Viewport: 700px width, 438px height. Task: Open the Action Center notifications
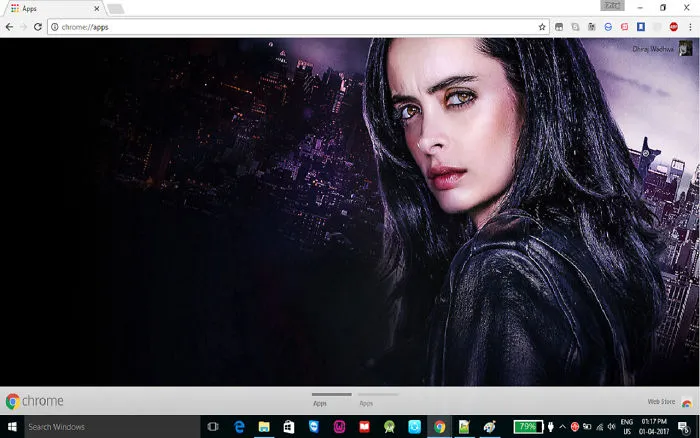(683, 427)
